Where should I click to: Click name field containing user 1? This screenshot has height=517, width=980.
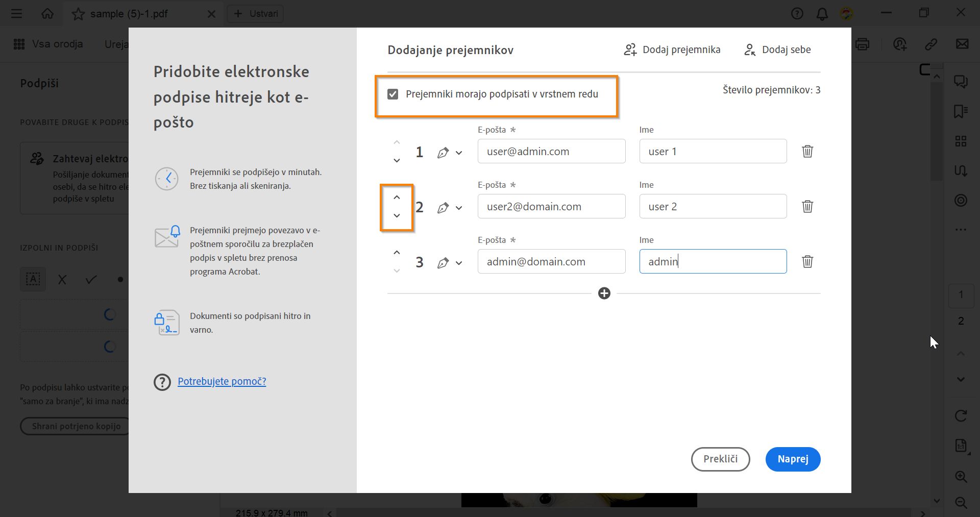pyautogui.click(x=713, y=151)
